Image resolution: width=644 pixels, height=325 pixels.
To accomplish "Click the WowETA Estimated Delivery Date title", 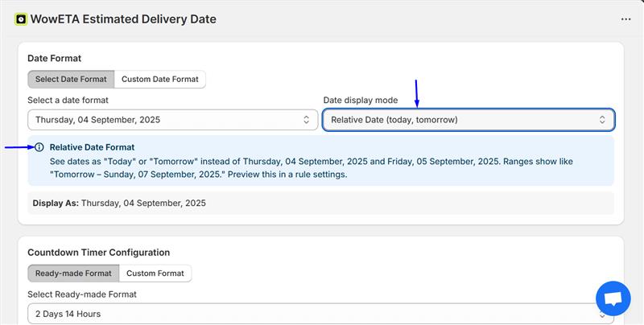I will coord(123,19).
